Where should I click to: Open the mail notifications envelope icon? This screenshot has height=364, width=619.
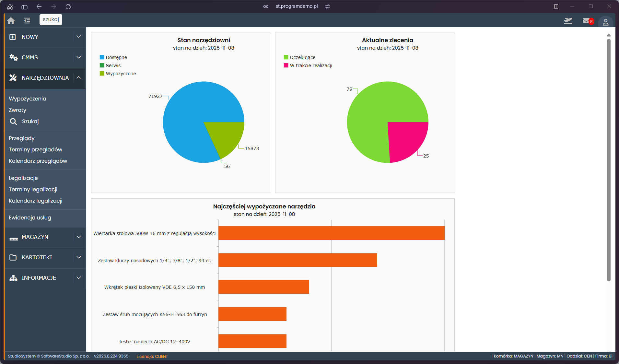[x=586, y=21]
